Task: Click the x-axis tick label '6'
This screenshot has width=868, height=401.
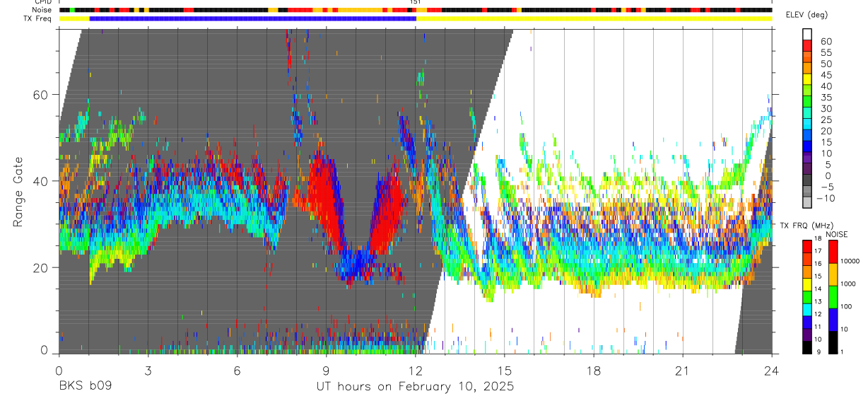Action: pos(237,371)
